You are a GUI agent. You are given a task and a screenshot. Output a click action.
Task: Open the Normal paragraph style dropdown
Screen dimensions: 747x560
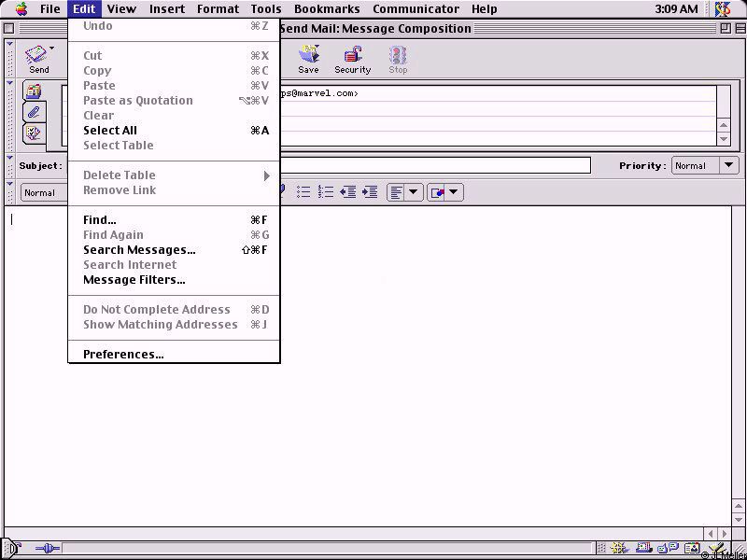(x=44, y=192)
